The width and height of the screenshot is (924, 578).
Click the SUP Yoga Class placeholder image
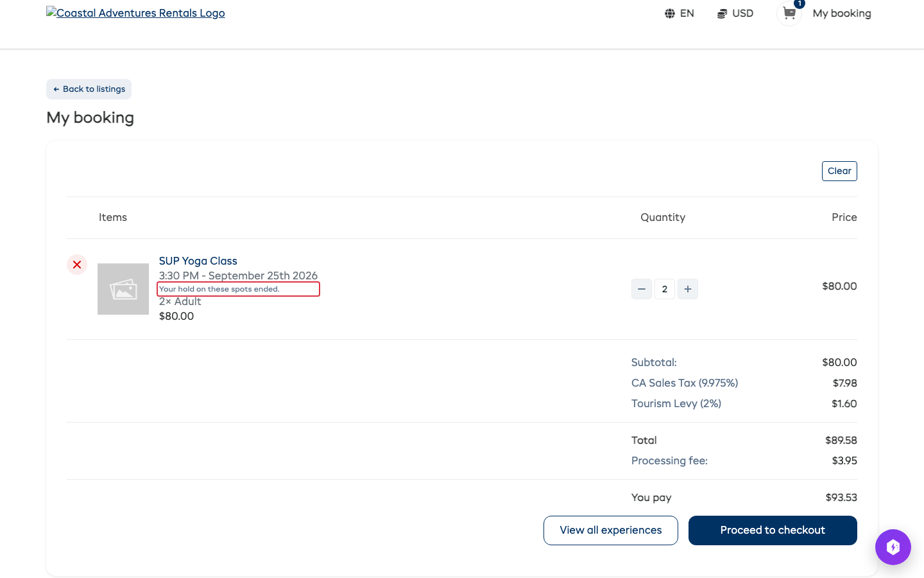click(123, 289)
